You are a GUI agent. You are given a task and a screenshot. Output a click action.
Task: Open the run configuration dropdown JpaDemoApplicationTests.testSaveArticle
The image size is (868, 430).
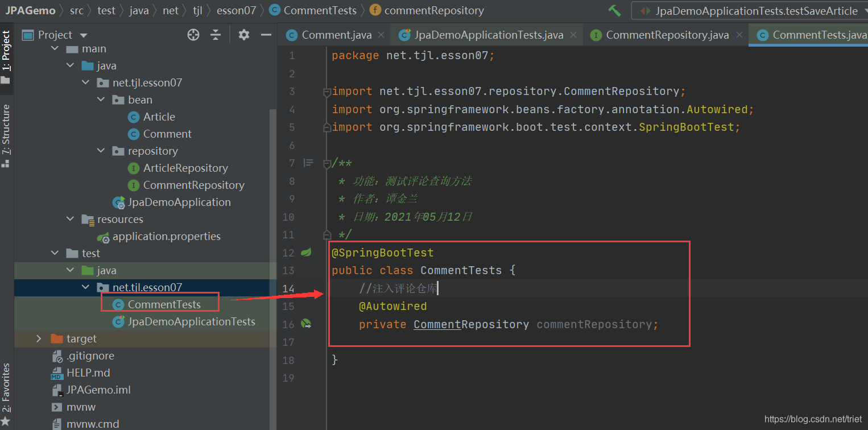[x=750, y=11]
